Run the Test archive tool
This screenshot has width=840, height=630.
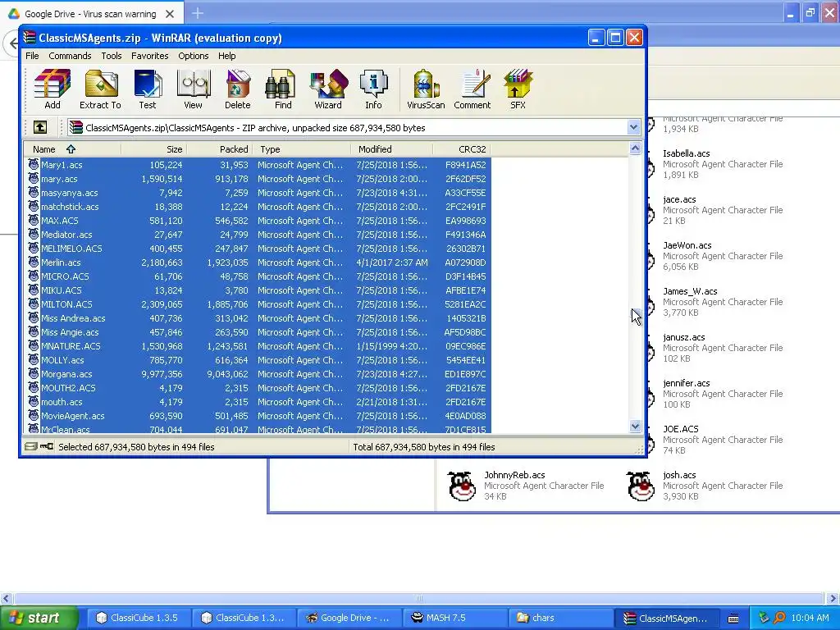click(x=148, y=89)
